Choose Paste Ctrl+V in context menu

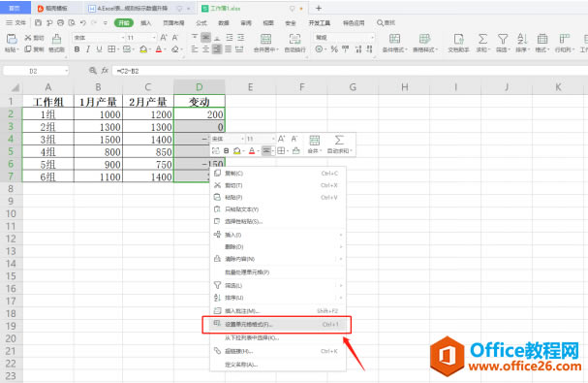point(277,197)
